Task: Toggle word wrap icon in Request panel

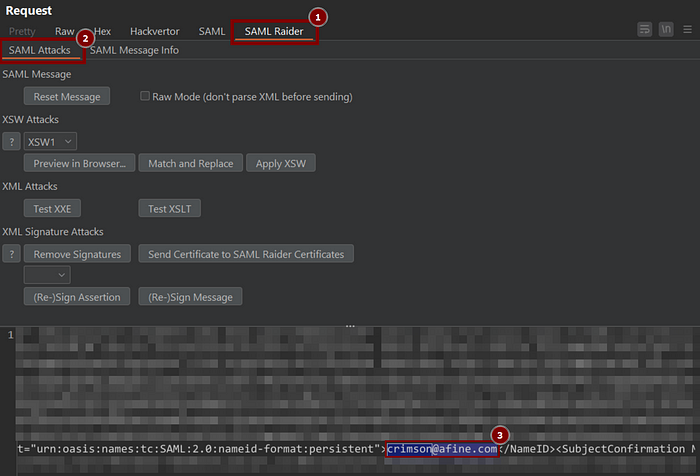Action: coord(644,29)
